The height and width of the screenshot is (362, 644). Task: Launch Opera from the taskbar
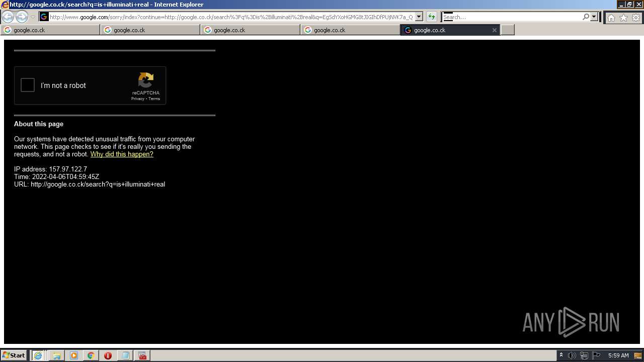tap(108, 355)
